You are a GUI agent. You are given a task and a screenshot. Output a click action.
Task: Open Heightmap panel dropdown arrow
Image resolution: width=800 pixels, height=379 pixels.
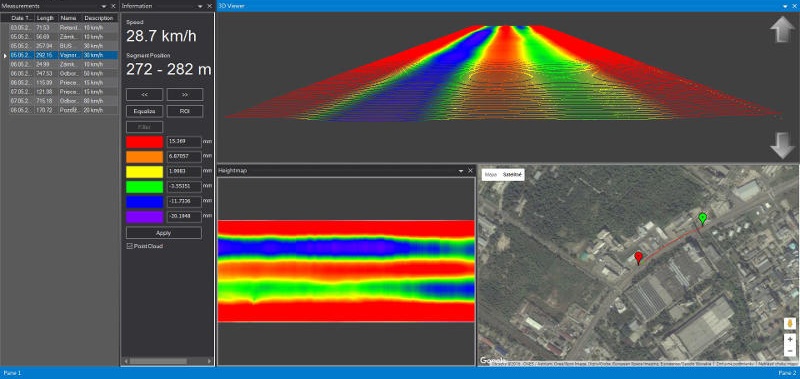tap(461, 170)
